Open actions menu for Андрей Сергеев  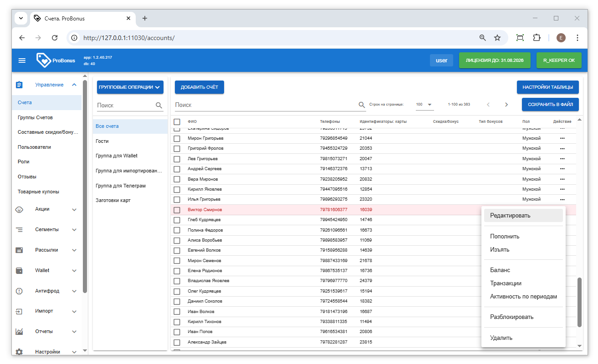click(x=562, y=169)
